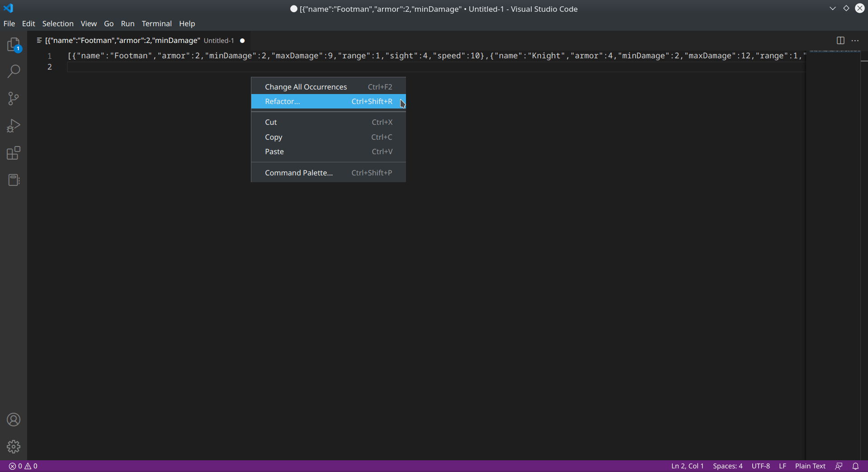Open the Terminal menu
868x472 pixels.
click(x=156, y=24)
